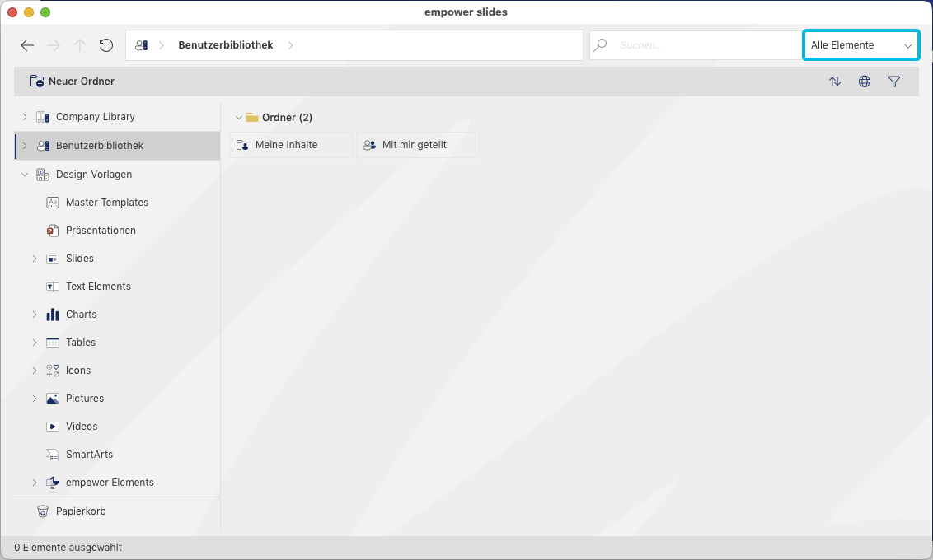The height and width of the screenshot is (560, 933).
Task: Click the magnifier search icon
Action: point(600,45)
